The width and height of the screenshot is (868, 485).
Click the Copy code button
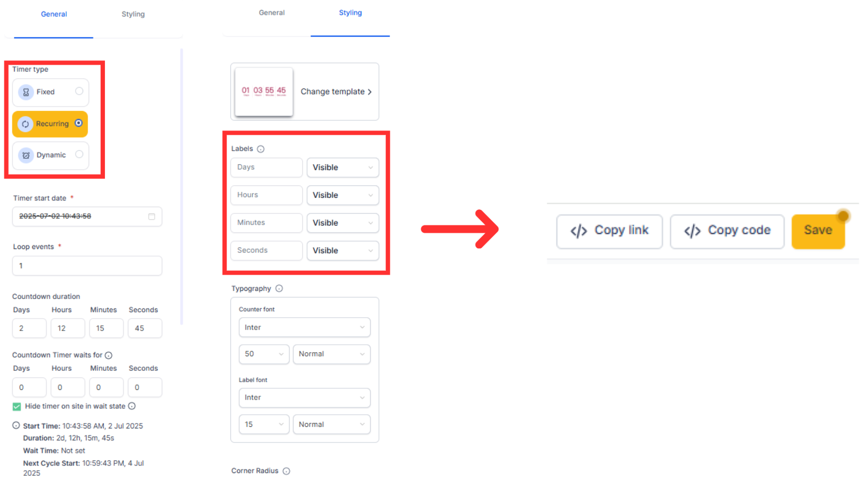point(727,231)
